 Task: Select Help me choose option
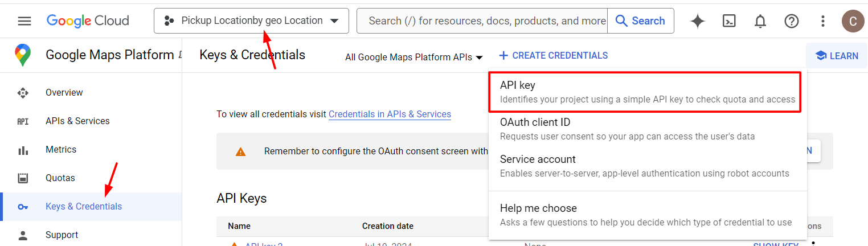[648, 215]
